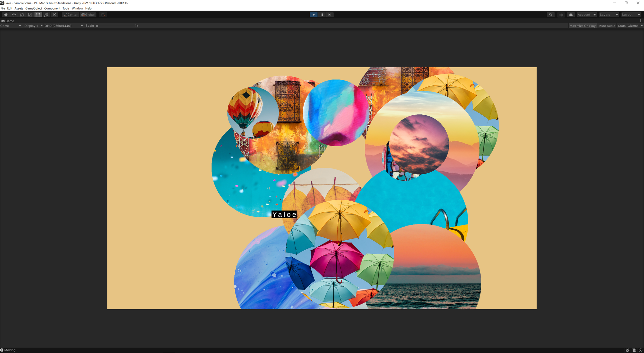Click the Center pivot button
The image size is (644, 353).
(x=71, y=15)
